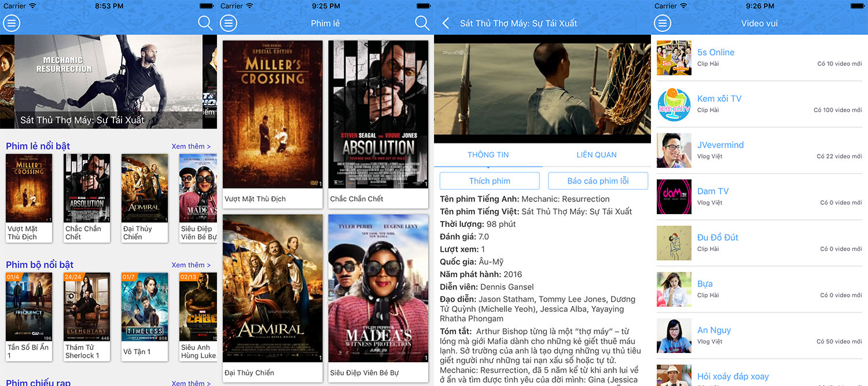Tap the search icon on the Phim lẻ screen

coord(422,23)
